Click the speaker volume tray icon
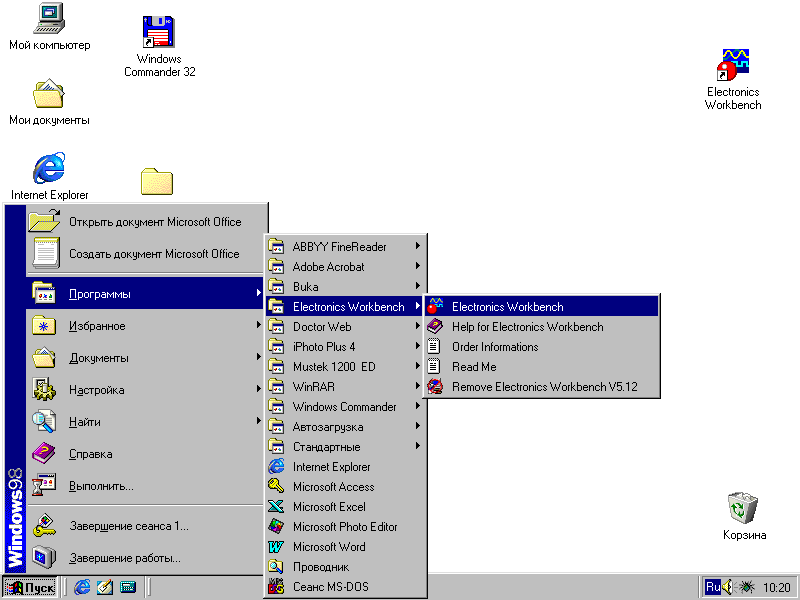 click(728, 587)
